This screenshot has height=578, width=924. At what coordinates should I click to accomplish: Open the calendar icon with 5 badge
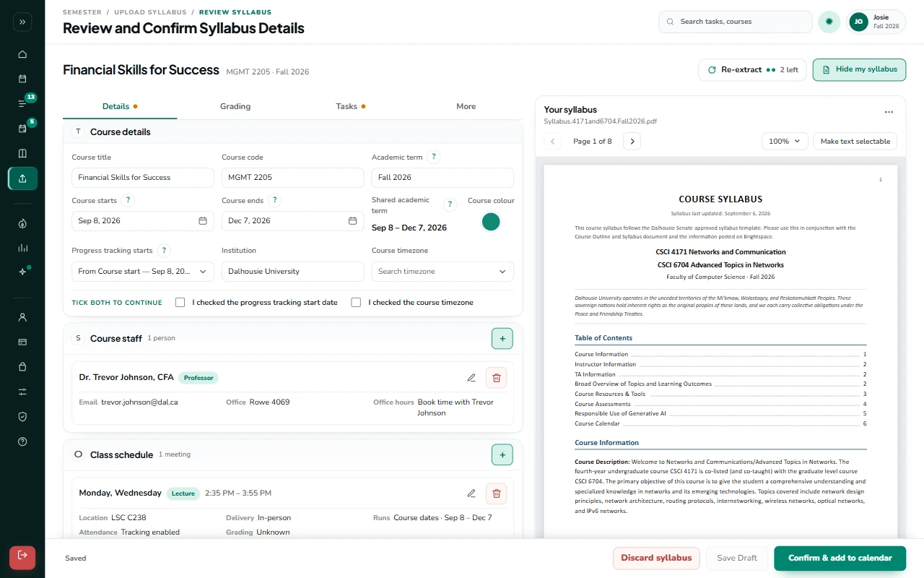pos(22,129)
